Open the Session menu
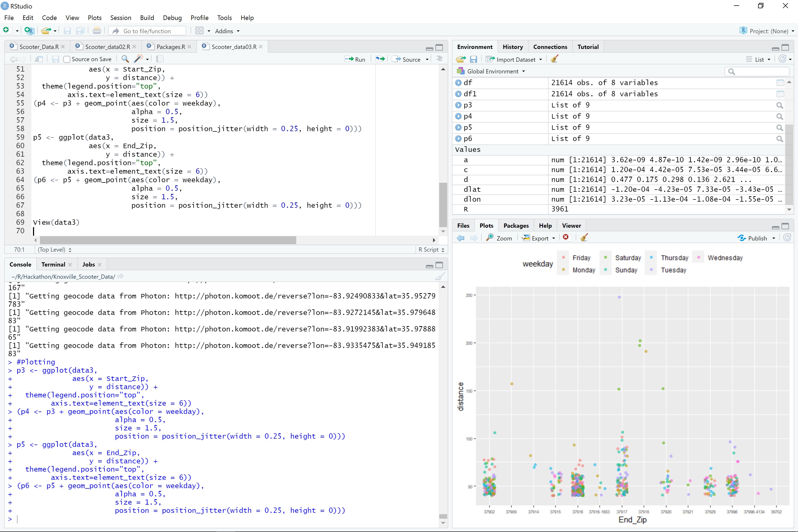 click(121, 18)
